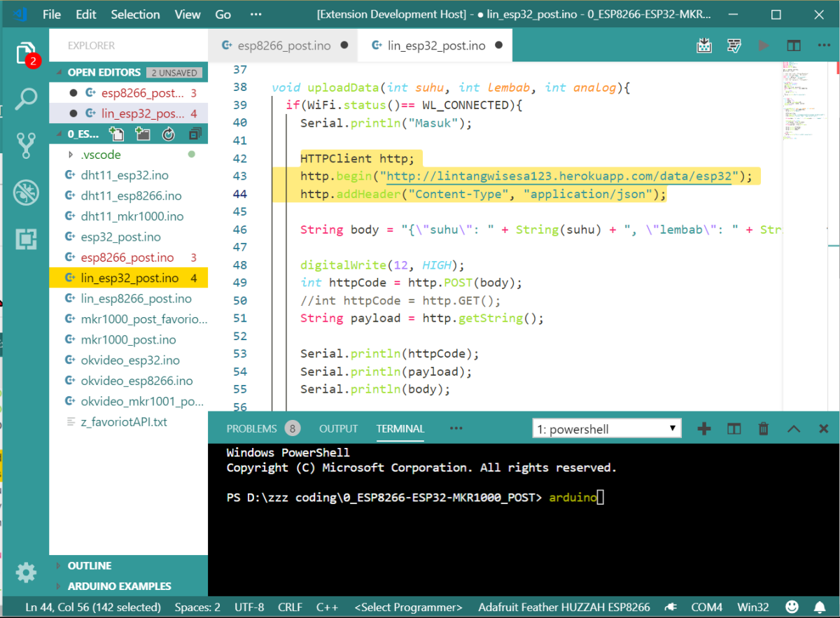The width and height of the screenshot is (840, 618).
Task: Open the herokuapp URL link in code
Action: coord(559,176)
